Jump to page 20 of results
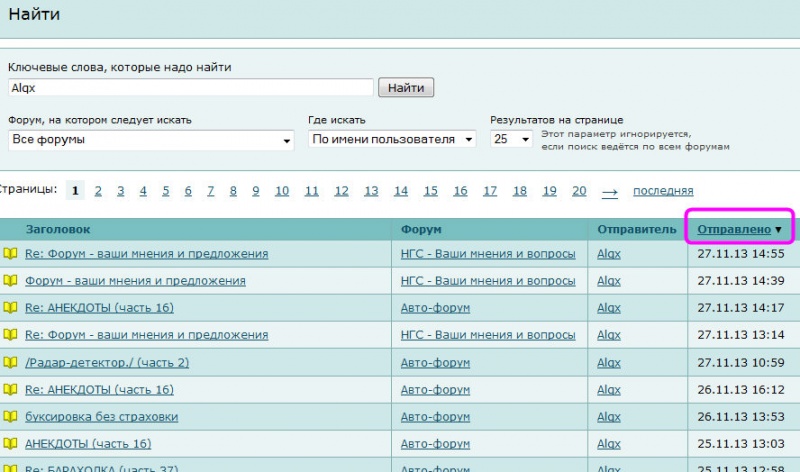800x472 pixels. click(579, 191)
